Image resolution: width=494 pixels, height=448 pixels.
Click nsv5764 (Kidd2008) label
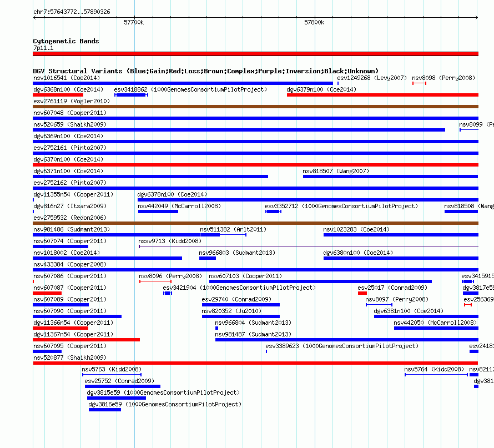(434, 369)
